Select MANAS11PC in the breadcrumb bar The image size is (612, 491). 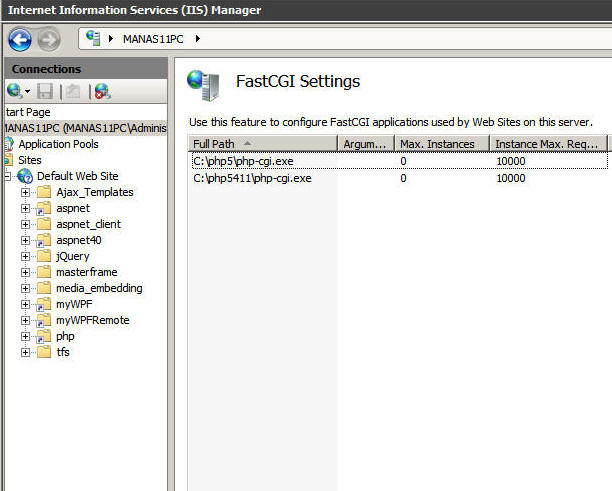click(x=153, y=39)
